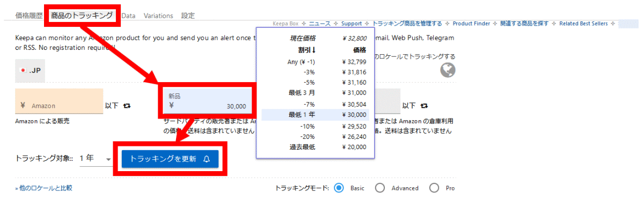Choose the -3% ¥ 31,816 row

click(x=315, y=72)
